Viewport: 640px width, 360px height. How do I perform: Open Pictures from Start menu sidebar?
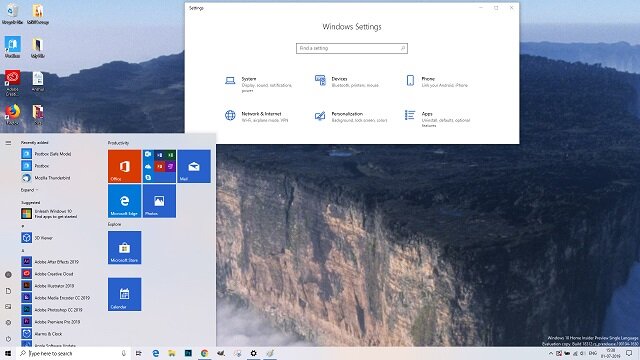click(x=8, y=307)
